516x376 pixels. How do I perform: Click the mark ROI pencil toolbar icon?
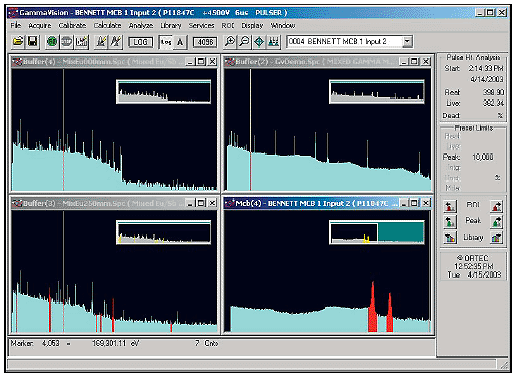tap(101, 42)
